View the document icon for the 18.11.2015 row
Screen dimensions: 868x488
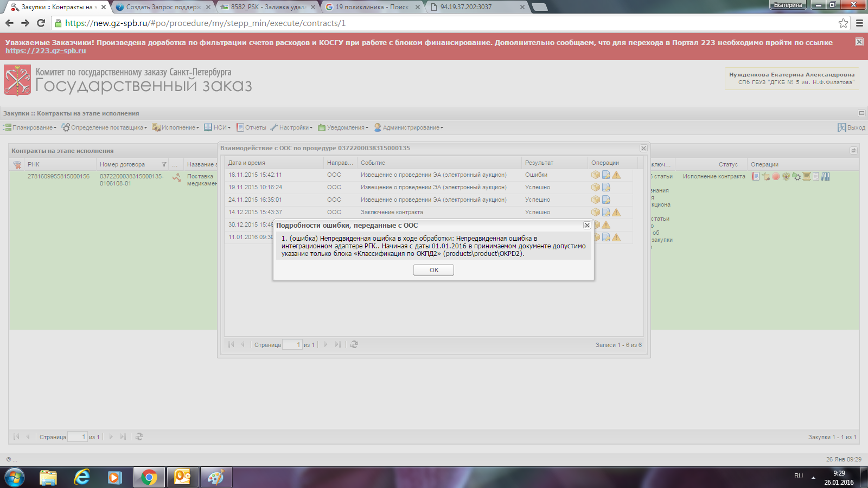tap(606, 175)
